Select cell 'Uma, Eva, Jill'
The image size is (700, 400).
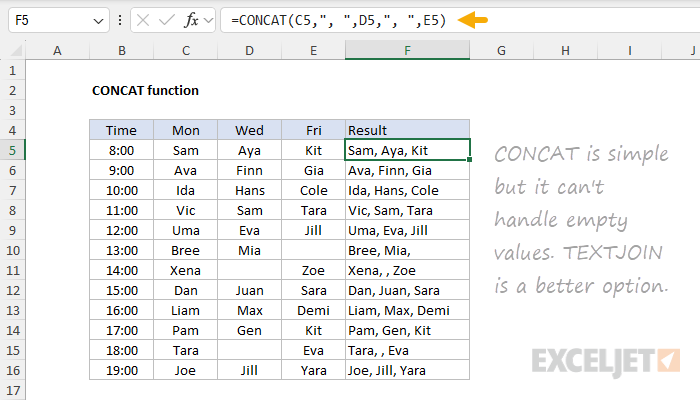click(x=407, y=230)
